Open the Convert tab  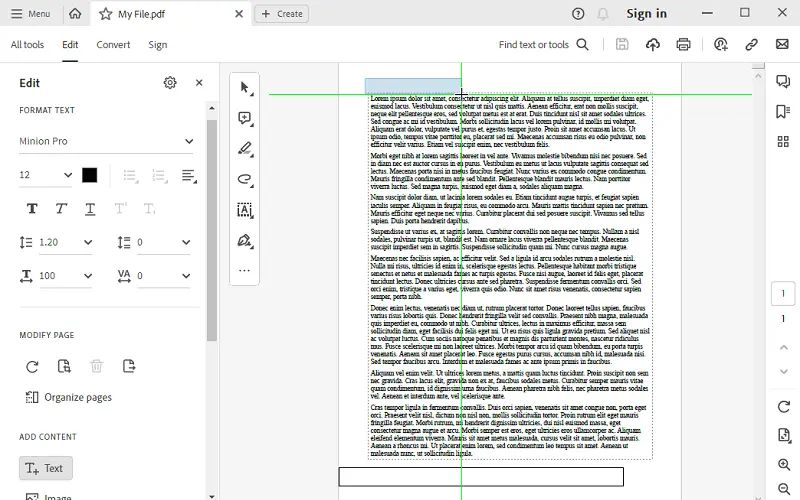coord(113,45)
